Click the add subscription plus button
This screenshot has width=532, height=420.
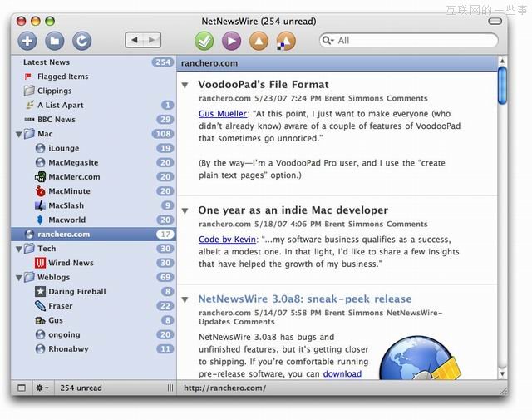tap(27, 40)
